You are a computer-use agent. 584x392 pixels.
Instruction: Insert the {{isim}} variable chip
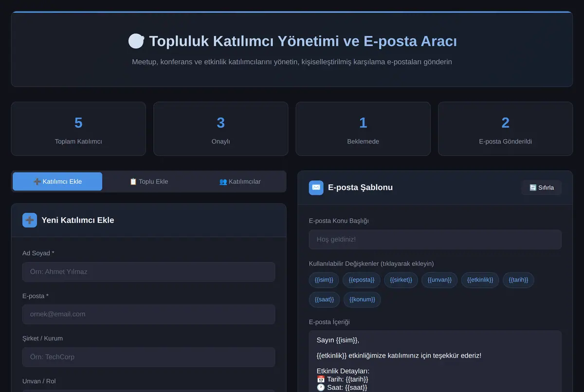click(x=324, y=280)
